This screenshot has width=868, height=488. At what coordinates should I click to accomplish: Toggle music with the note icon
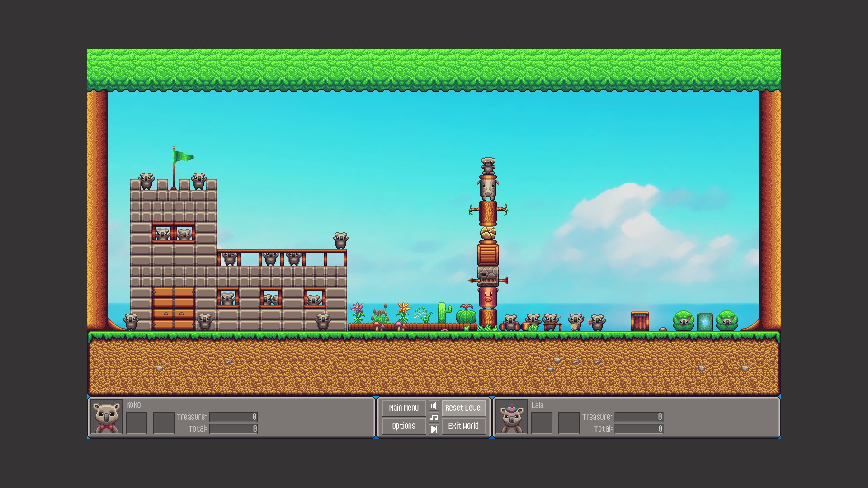coord(434,418)
